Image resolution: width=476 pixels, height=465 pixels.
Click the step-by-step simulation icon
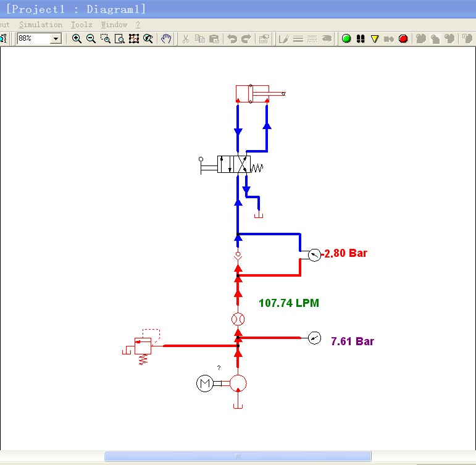click(x=389, y=38)
